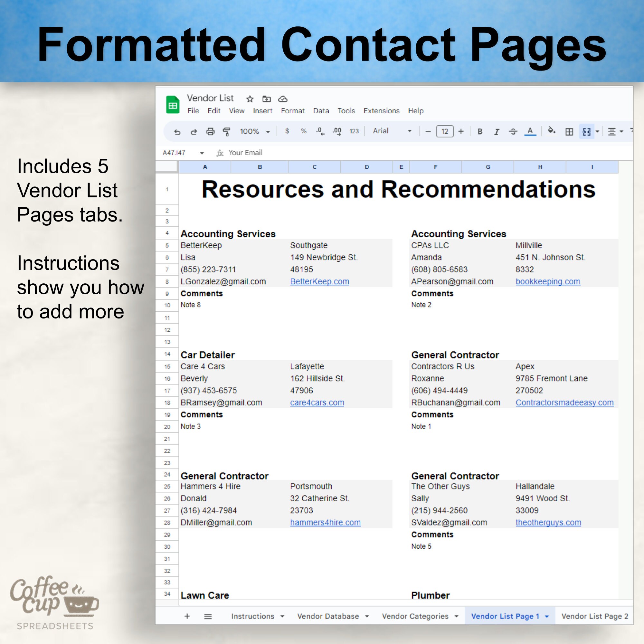This screenshot has width=644, height=644.
Task: Click the Functions icon in the formula bar
Action: [x=220, y=153]
